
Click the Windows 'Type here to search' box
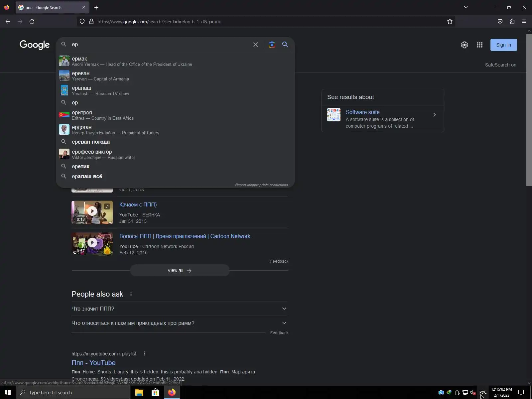[x=73, y=392]
